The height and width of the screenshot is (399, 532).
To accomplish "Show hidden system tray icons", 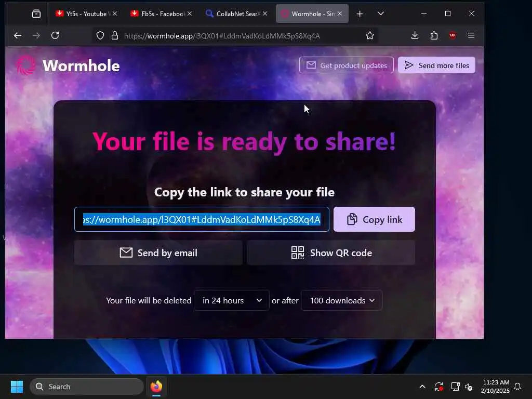I will point(422,387).
